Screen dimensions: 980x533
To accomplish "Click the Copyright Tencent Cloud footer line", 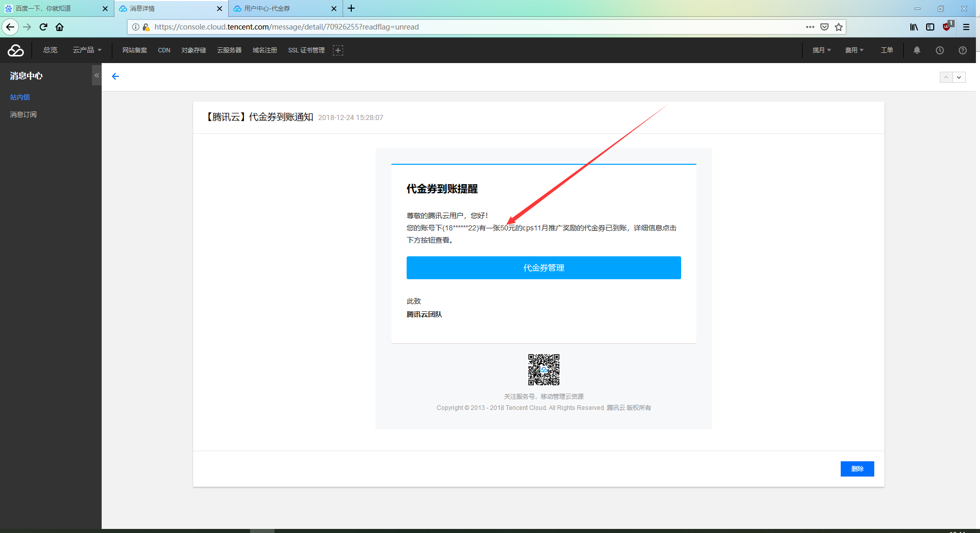I will [544, 408].
